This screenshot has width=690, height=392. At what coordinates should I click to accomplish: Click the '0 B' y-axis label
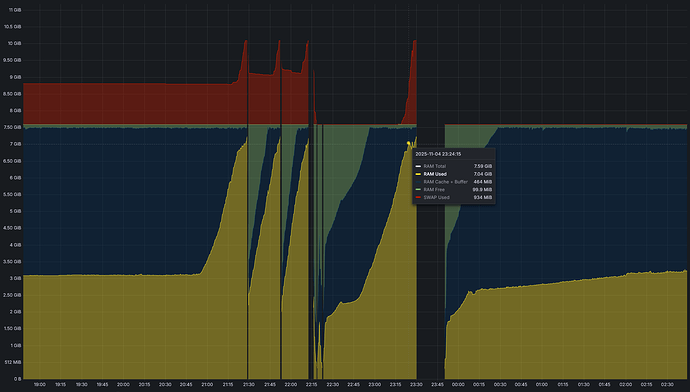pyautogui.click(x=17, y=379)
